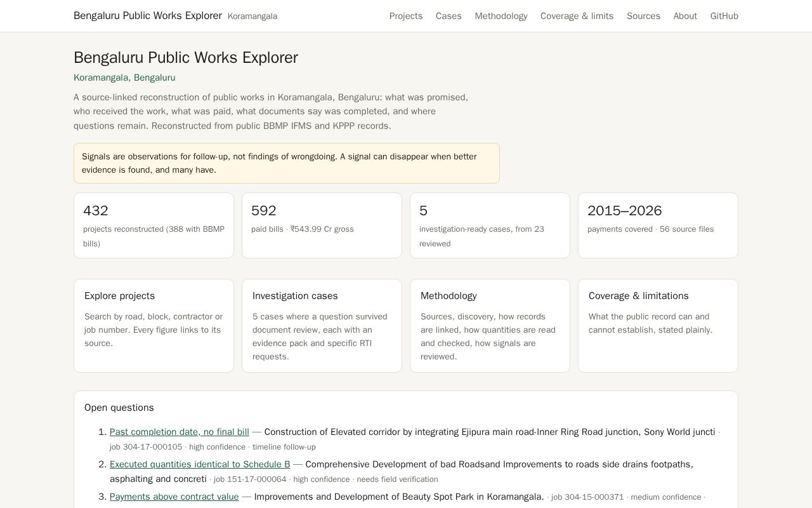The height and width of the screenshot is (508, 812).
Task: Click the 592 paid bills stat
Action: (x=322, y=225)
